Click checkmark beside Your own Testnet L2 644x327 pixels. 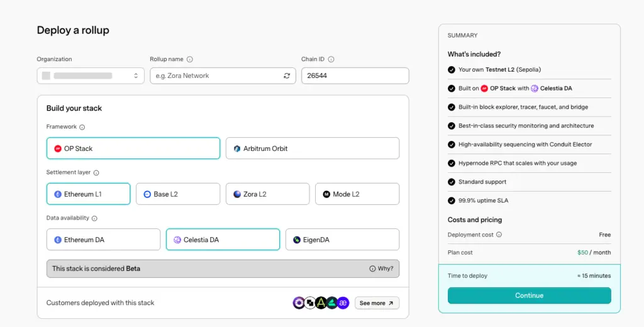click(x=452, y=70)
